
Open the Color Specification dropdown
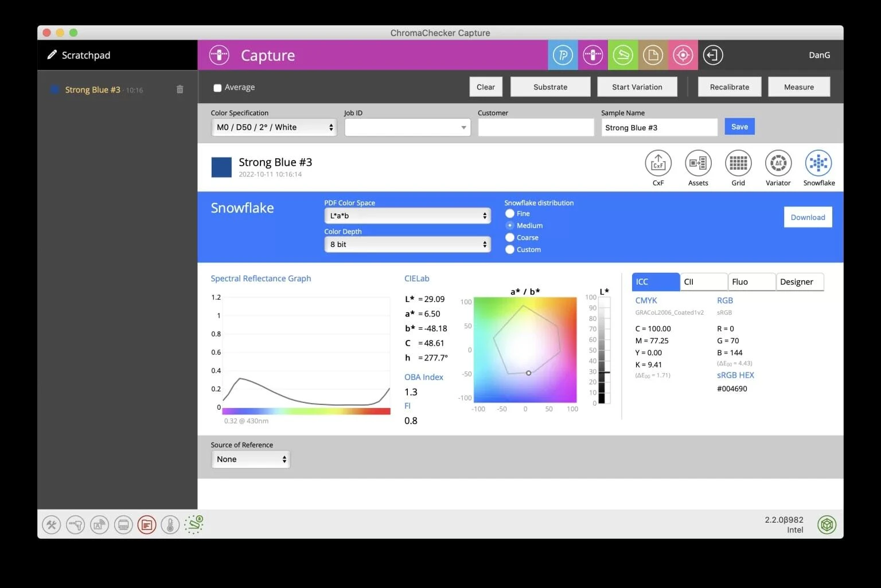(274, 127)
